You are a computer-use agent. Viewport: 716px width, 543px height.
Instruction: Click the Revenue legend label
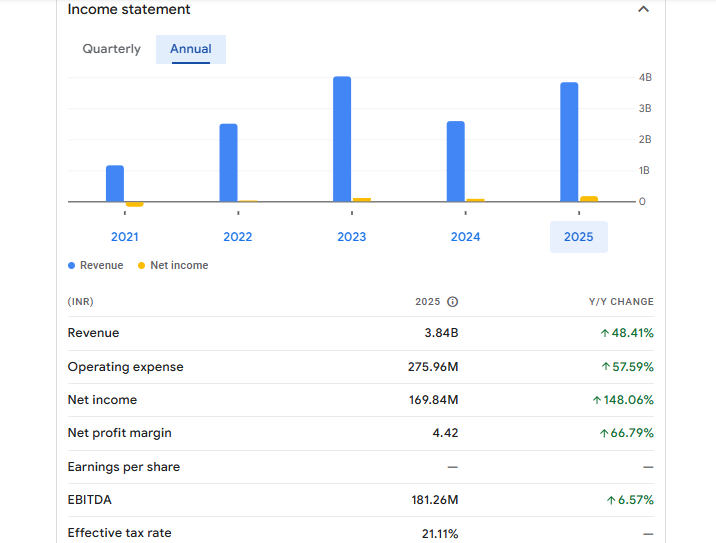[101, 265]
